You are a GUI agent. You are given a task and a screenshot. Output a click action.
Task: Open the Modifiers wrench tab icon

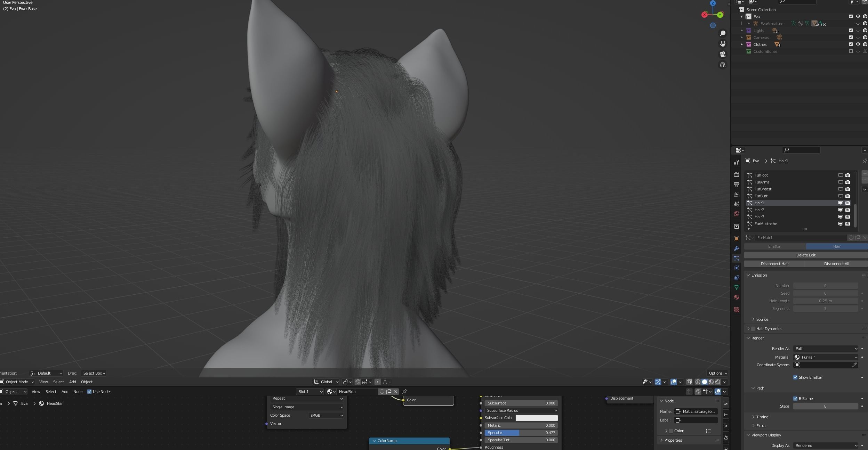pyautogui.click(x=736, y=248)
